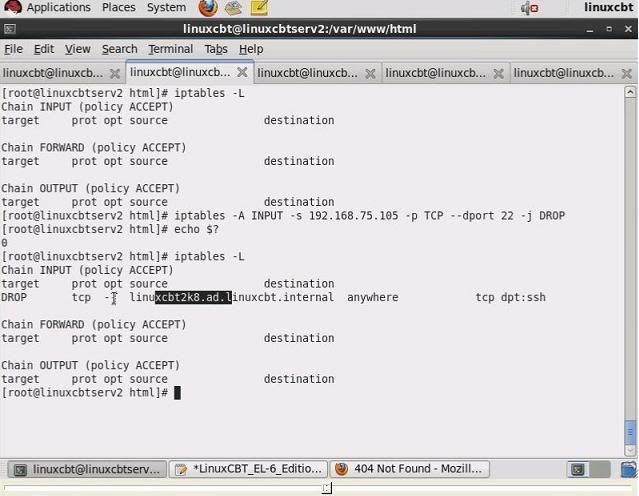Open the System menu
The image size is (639, 496).
tap(166, 7)
